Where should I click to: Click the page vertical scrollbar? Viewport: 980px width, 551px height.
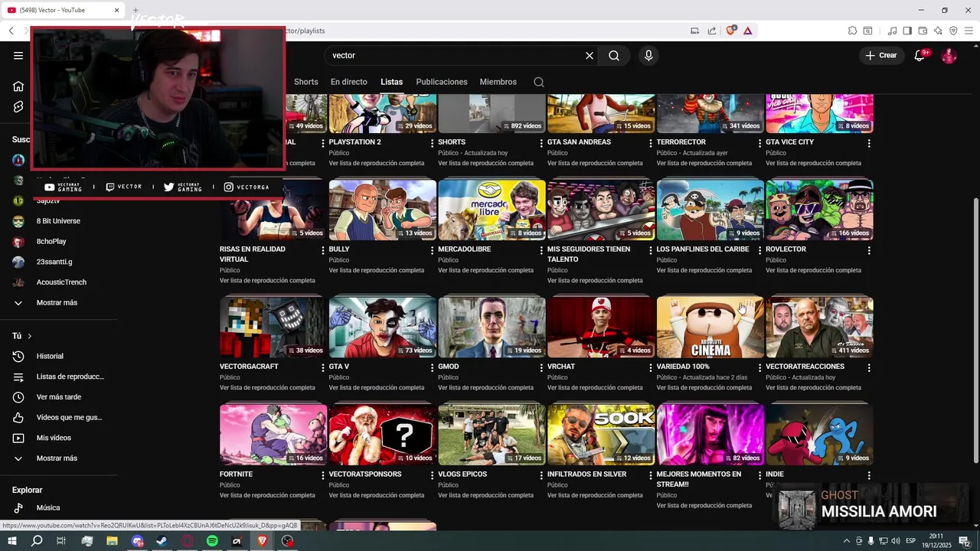(x=975, y=329)
